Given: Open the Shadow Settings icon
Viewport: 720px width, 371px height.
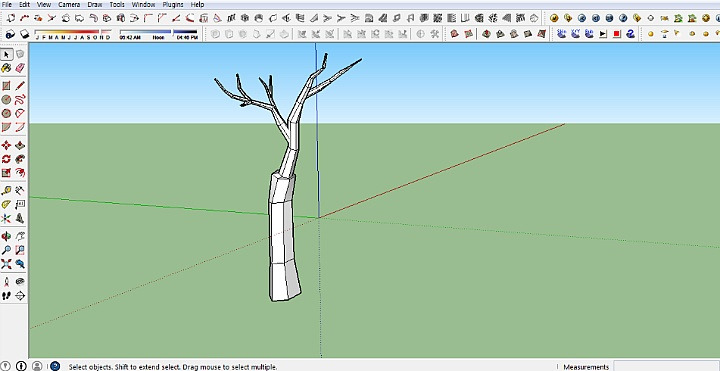Looking at the screenshot, I should (x=10, y=34).
